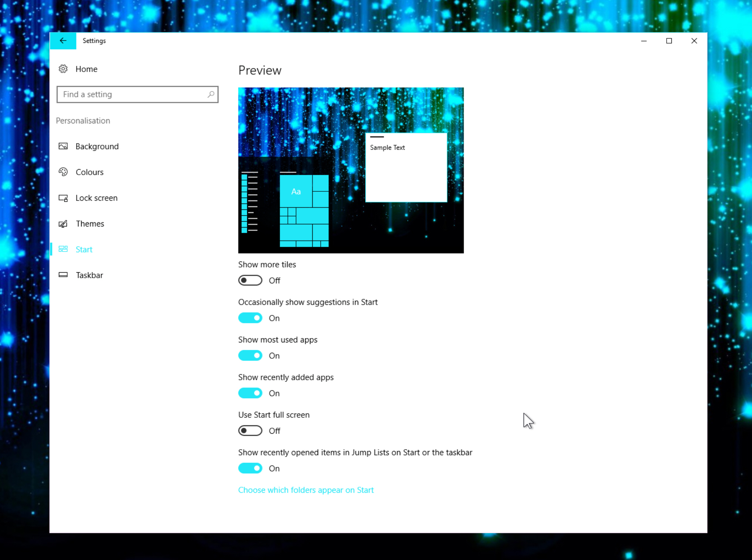Open the Find a setting search field

[137, 94]
